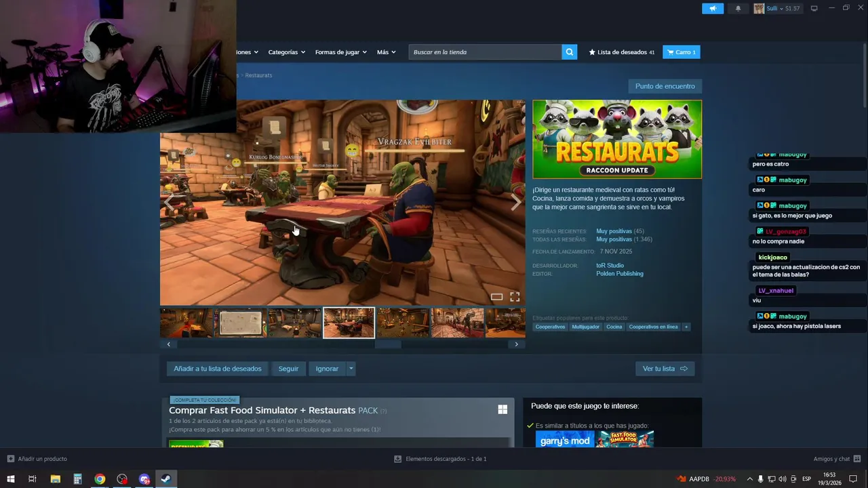Click the Multijugador tag

[x=585, y=327]
